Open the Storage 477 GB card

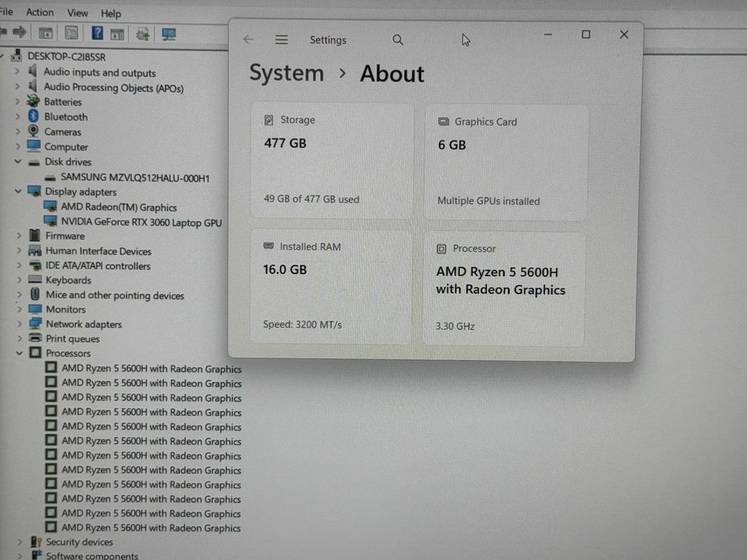(x=332, y=161)
